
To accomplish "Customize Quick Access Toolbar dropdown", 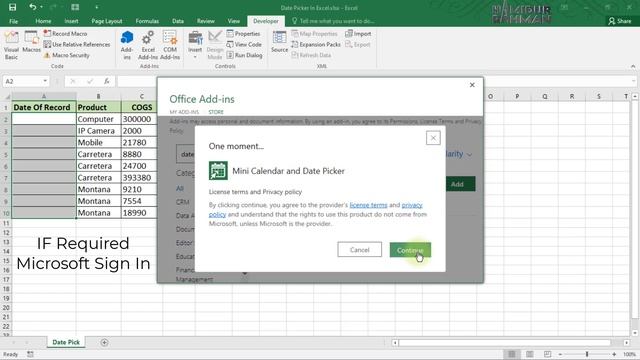I will tap(97, 7).
